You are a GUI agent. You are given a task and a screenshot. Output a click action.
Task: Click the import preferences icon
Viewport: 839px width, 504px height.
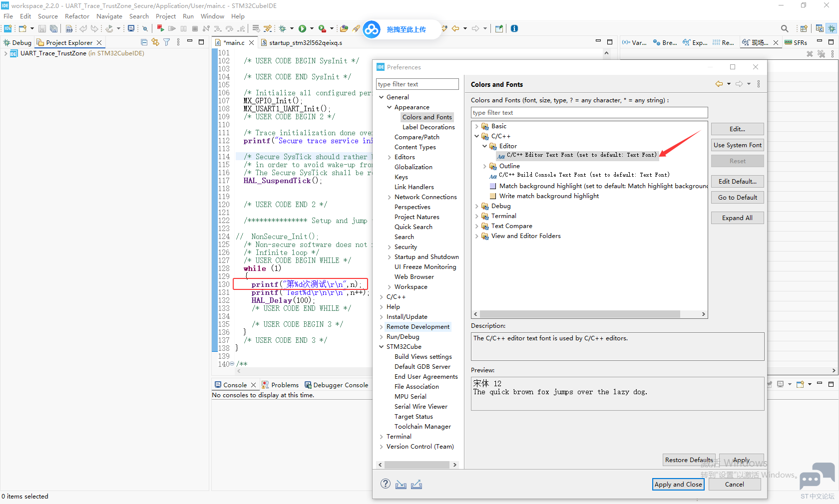(x=401, y=485)
